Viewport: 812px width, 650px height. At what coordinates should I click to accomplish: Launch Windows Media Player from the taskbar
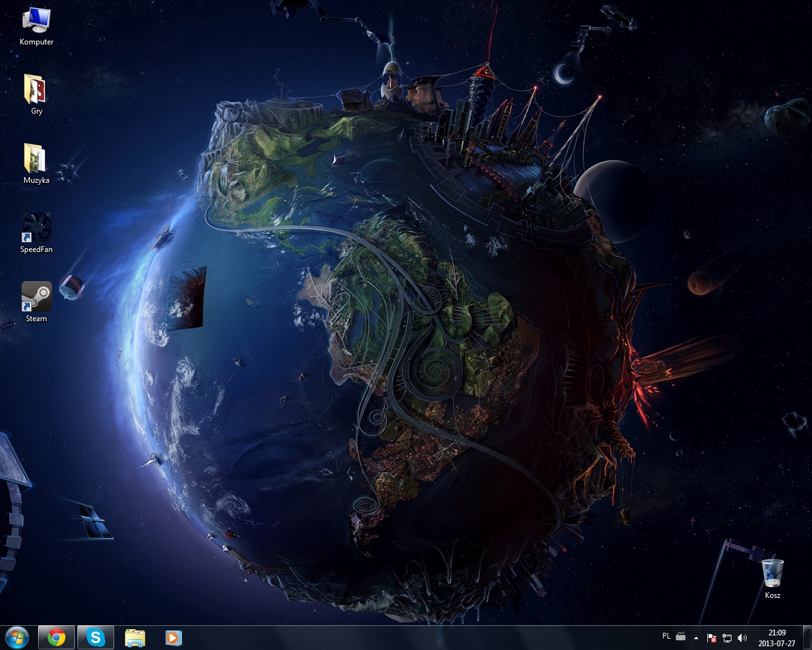173,637
